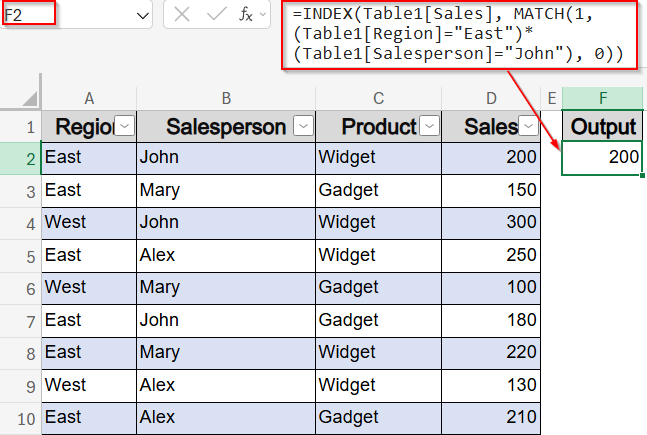Select row 5 header
The height and width of the screenshot is (435, 647).
coord(21,256)
